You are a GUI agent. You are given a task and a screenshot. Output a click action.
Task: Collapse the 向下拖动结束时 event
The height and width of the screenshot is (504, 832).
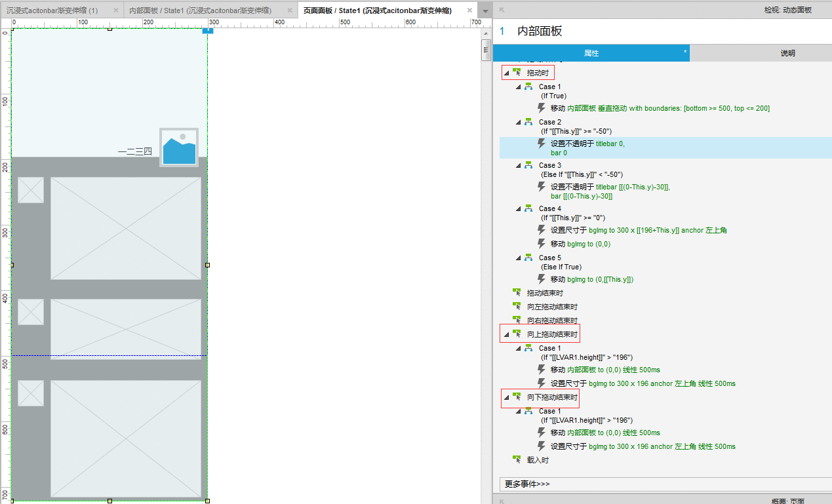click(506, 397)
